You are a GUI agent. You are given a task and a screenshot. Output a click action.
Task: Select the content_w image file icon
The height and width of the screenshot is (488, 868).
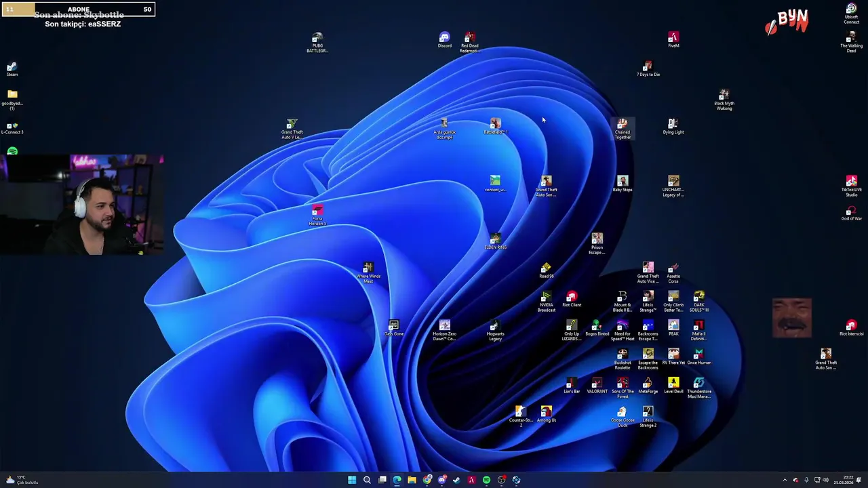(x=495, y=184)
